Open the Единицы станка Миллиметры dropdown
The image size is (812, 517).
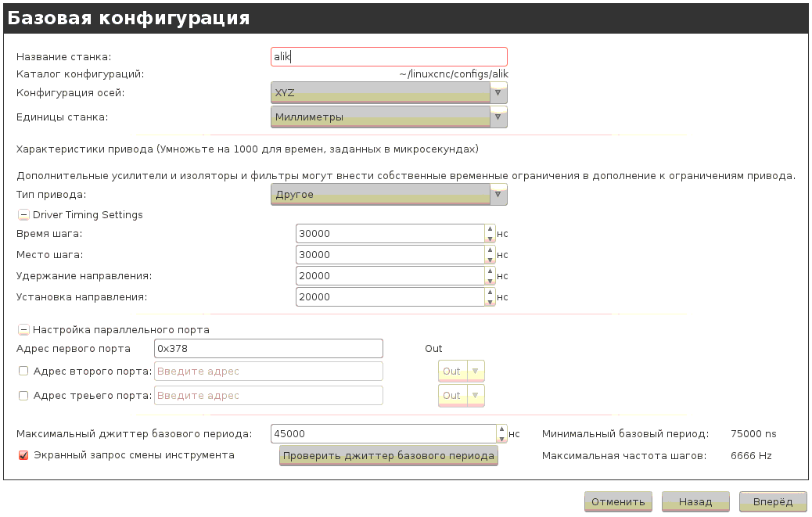coord(389,117)
